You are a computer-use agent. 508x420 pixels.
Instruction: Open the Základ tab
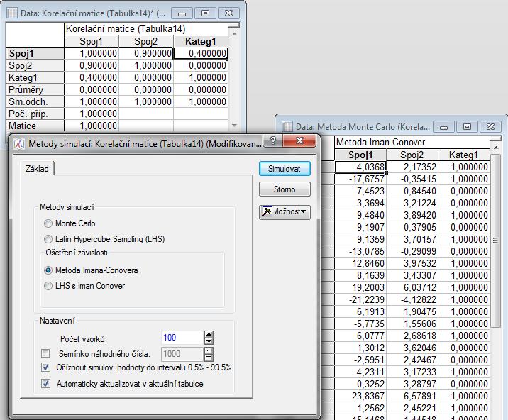[x=37, y=169]
